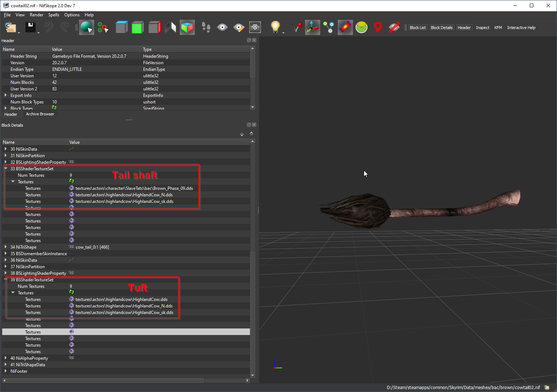Switch to Side view red-sided cube
557x392 pixels.
[154, 28]
